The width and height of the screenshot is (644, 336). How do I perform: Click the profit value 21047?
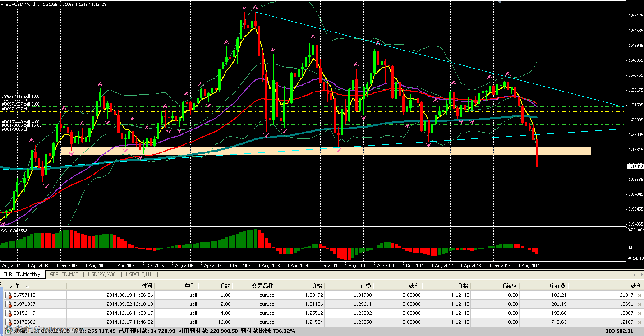[626, 295]
